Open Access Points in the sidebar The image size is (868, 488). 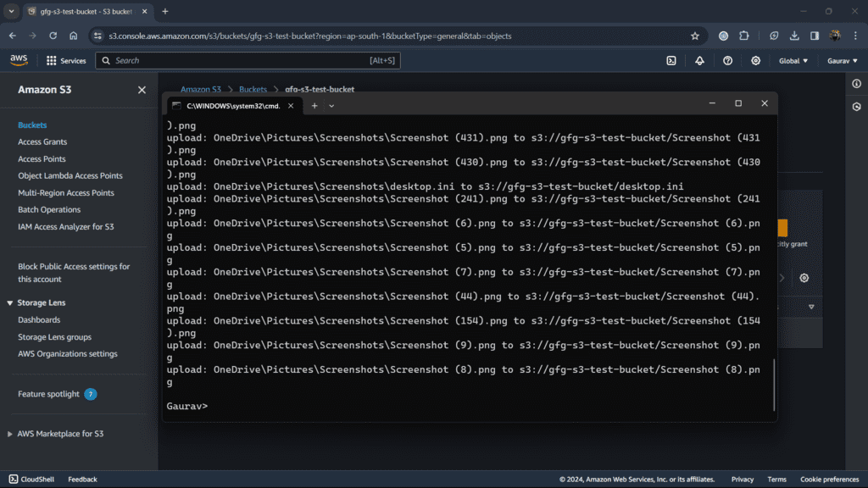pos(42,158)
